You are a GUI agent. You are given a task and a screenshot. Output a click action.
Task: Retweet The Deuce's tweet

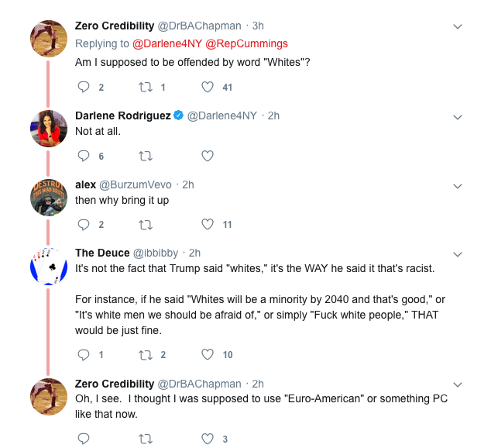(145, 355)
